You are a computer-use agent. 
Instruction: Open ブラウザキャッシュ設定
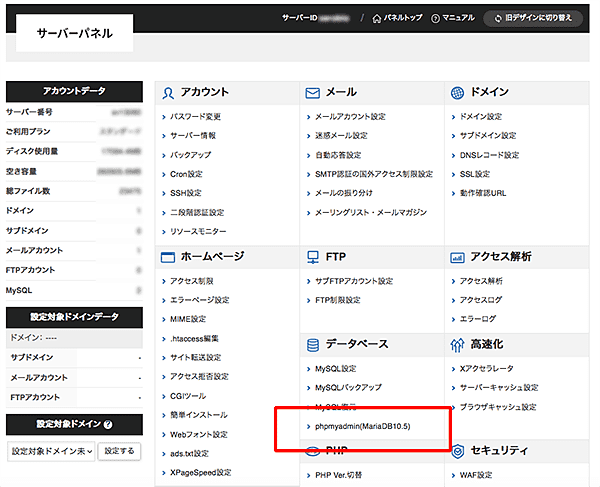click(498, 407)
